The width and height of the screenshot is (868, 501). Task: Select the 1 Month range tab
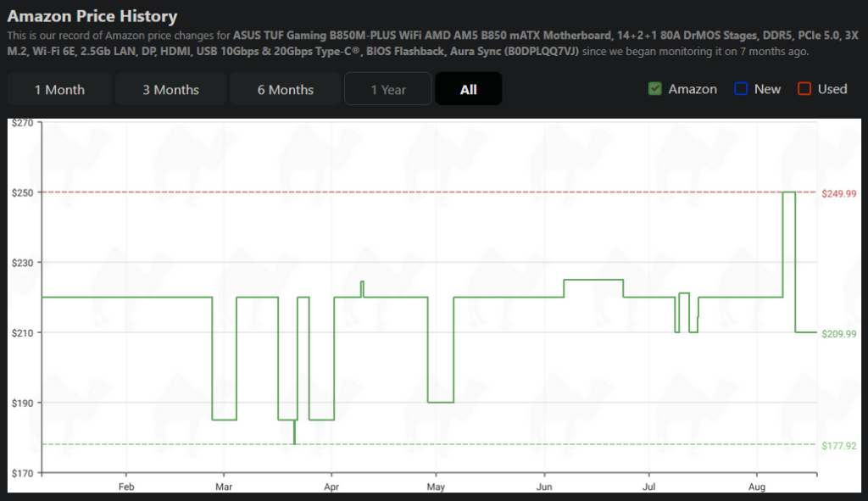(59, 89)
